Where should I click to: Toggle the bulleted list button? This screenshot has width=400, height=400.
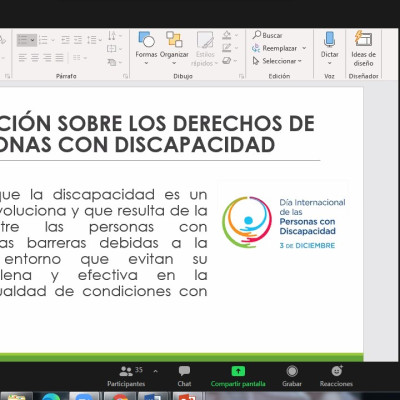27,40
